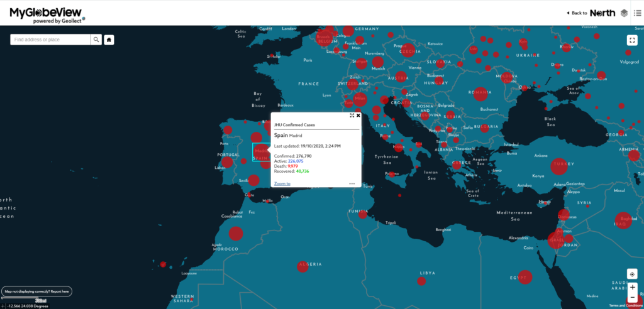
Task: Select the Baghdad red case marker
Action: pyautogui.click(x=623, y=221)
